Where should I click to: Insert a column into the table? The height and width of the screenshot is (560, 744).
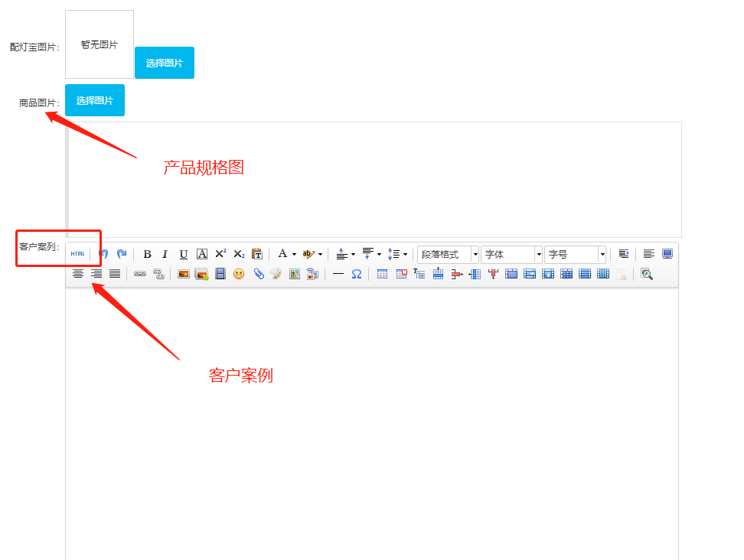pyautogui.click(x=475, y=274)
